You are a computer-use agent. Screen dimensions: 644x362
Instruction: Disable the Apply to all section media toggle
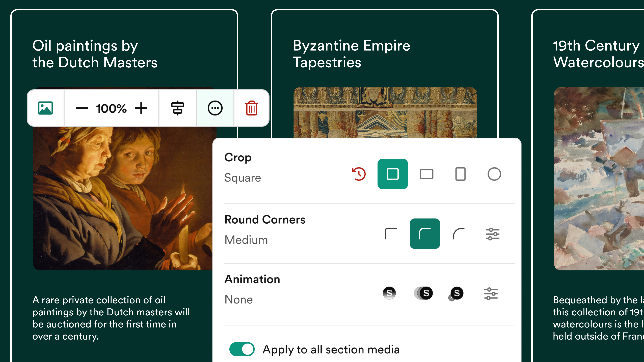click(241, 349)
